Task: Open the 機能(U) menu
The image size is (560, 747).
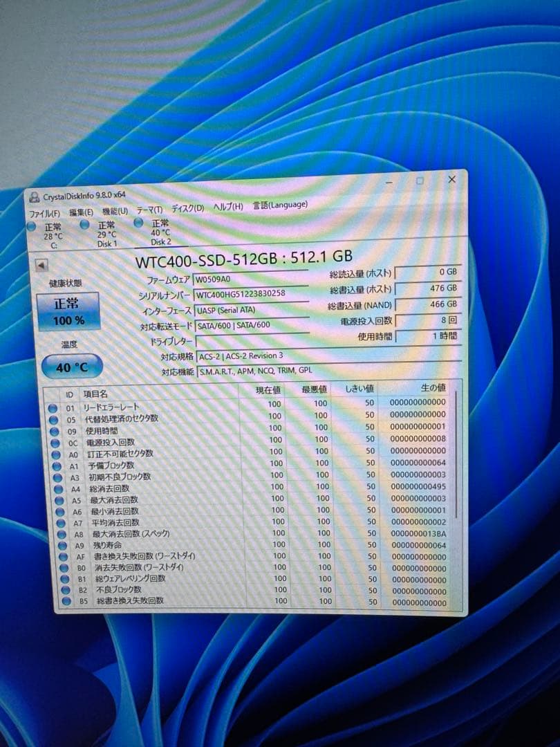Action: click(x=115, y=211)
